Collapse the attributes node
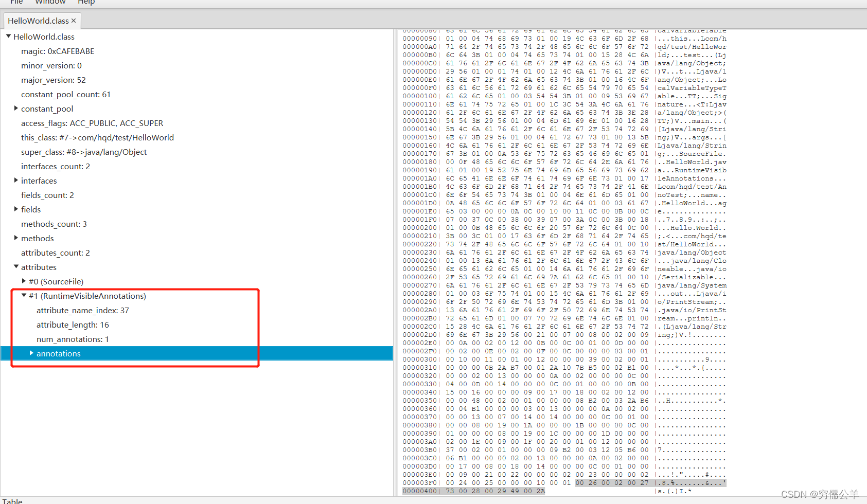 [x=16, y=267]
